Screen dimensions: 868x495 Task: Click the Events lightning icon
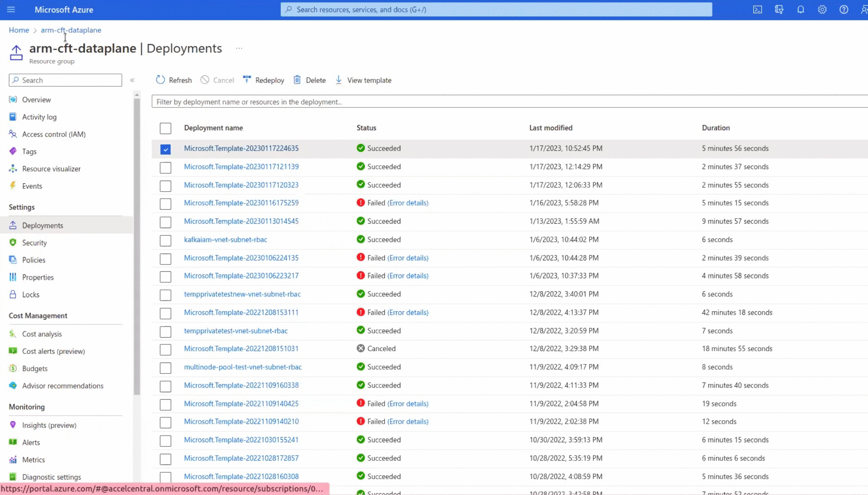tap(13, 186)
